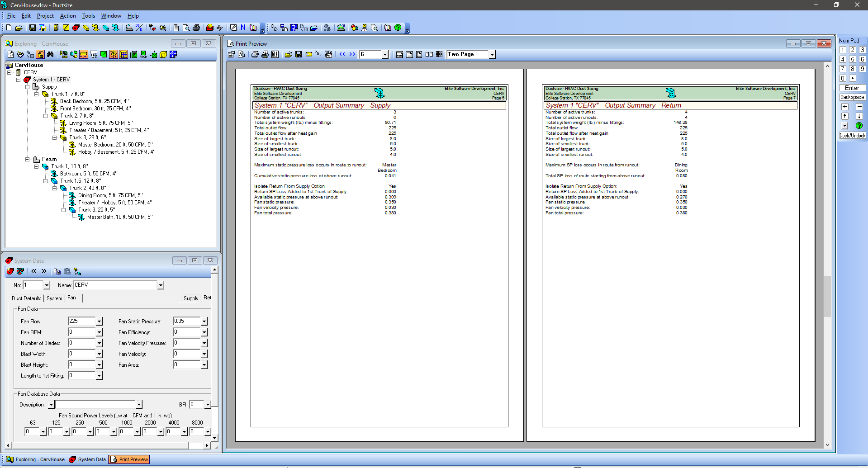Activate System Data in bottom window bar
Viewport: 868px width, 468px height.
click(x=88, y=459)
